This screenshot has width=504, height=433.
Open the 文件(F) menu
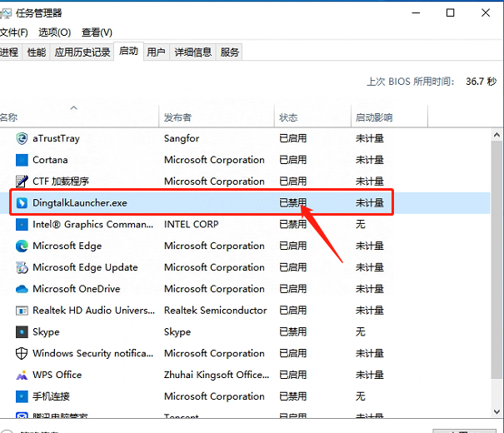pyautogui.click(x=13, y=32)
